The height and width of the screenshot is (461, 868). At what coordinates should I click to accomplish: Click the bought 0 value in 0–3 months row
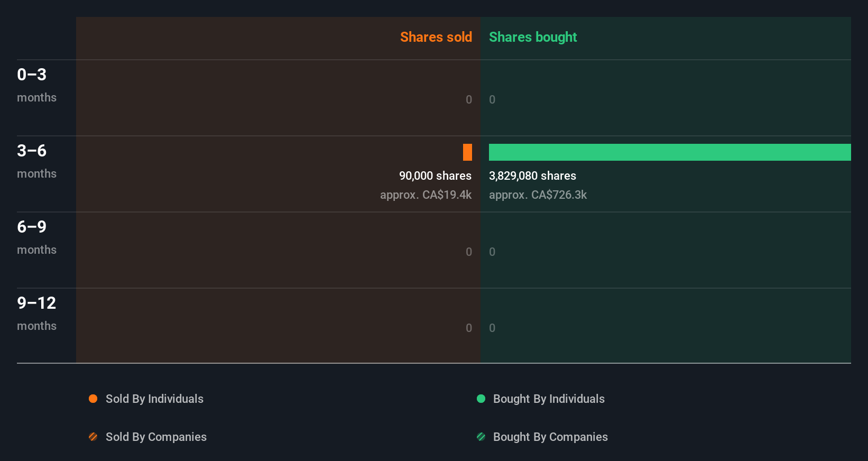click(x=492, y=99)
